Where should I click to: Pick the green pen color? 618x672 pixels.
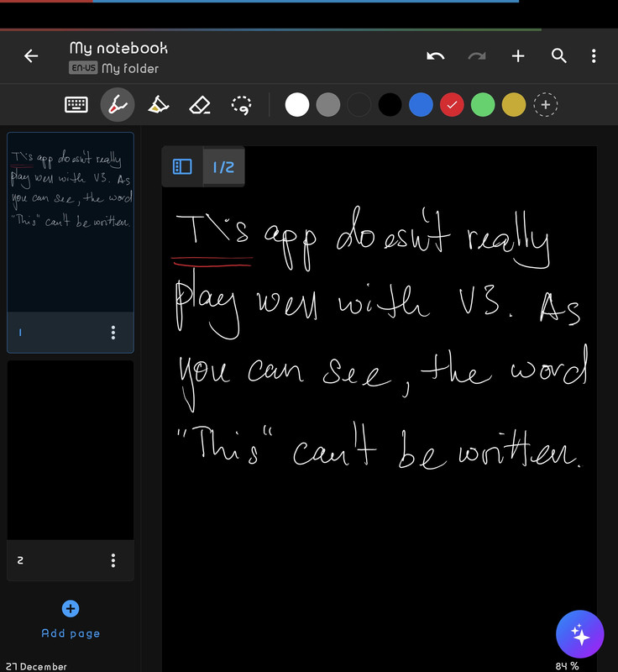coord(483,104)
